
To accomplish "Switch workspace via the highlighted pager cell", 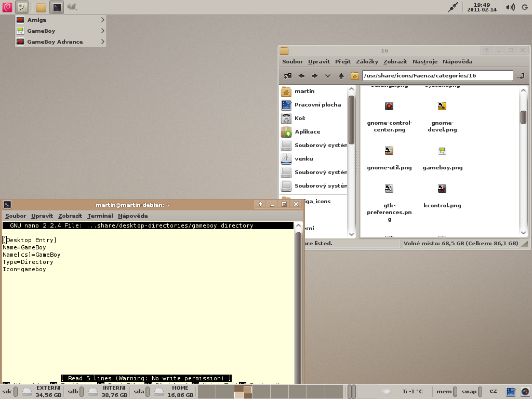I will pyautogui.click(x=243, y=392).
